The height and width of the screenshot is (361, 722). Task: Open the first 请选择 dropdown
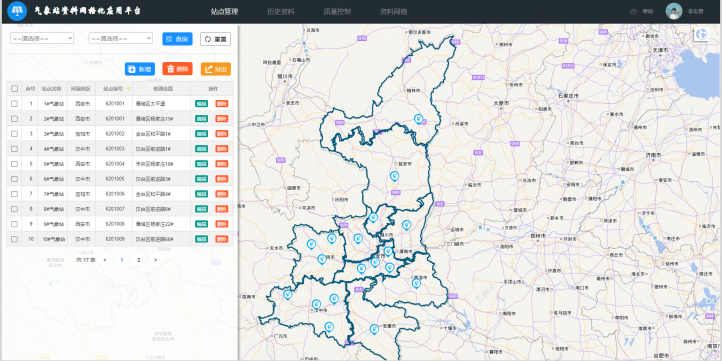42,38
